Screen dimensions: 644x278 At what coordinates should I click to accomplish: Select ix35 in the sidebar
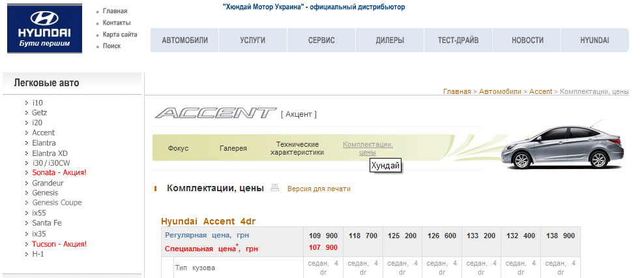pyautogui.click(x=39, y=234)
